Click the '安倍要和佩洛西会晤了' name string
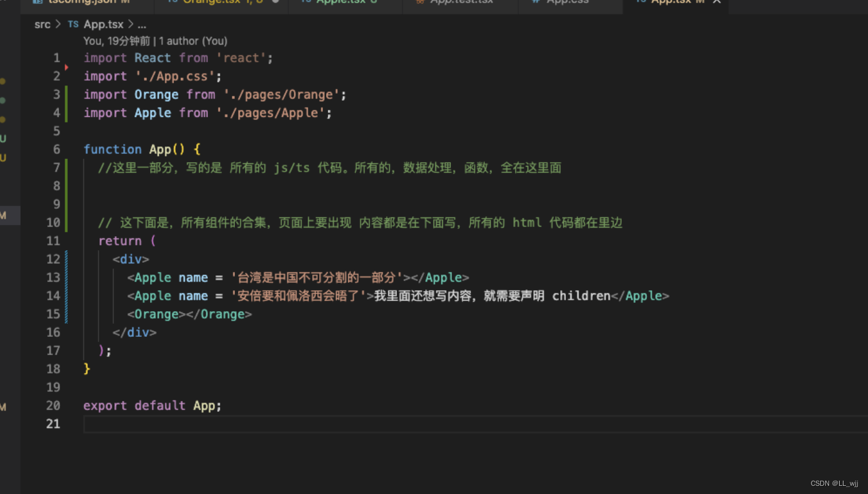Image resolution: width=868 pixels, height=494 pixels. click(298, 295)
